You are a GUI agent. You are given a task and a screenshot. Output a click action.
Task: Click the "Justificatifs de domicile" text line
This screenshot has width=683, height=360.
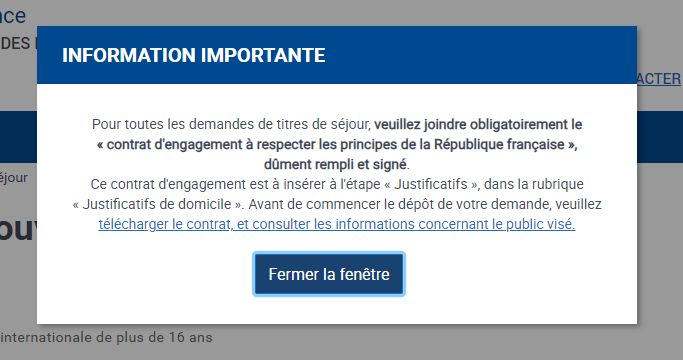pos(337,204)
